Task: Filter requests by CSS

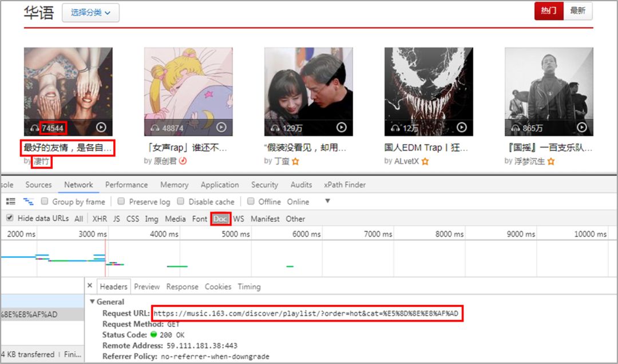Action: click(x=132, y=219)
